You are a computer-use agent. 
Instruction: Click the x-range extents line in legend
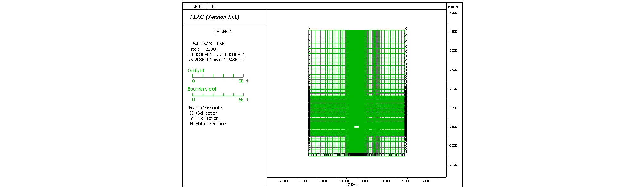[x=217, y=55]
